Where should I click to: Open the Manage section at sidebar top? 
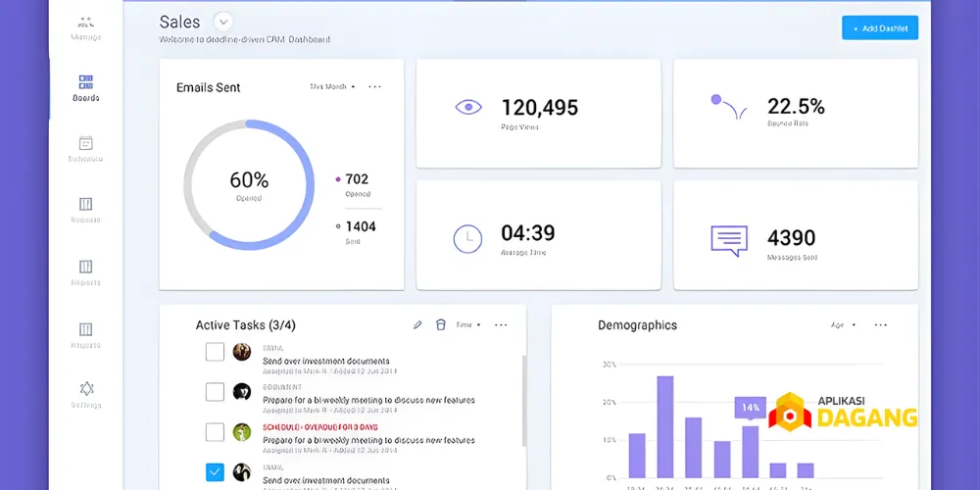click(x=85, y=26)
